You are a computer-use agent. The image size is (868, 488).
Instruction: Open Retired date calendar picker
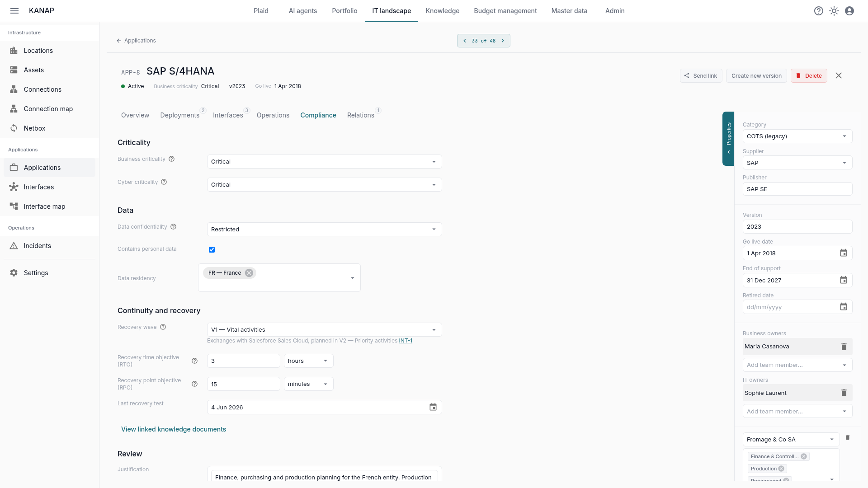click(844, 307)
